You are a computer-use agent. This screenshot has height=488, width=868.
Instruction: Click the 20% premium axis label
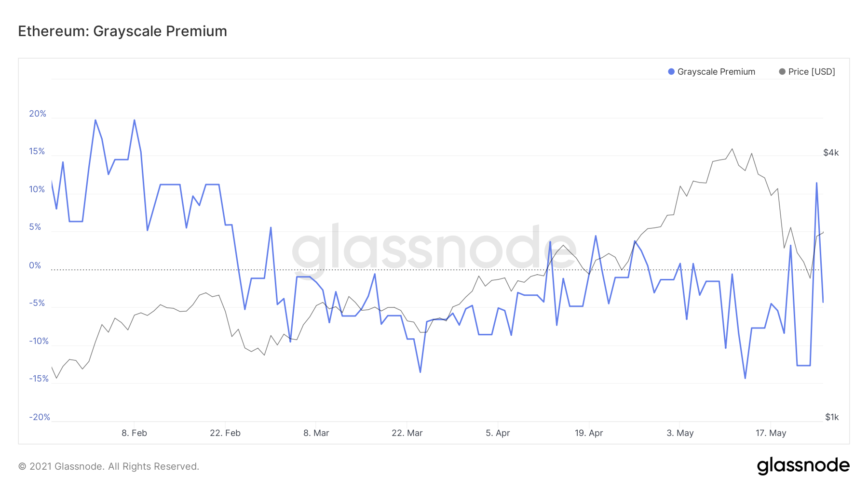click(x=38, y=114)
